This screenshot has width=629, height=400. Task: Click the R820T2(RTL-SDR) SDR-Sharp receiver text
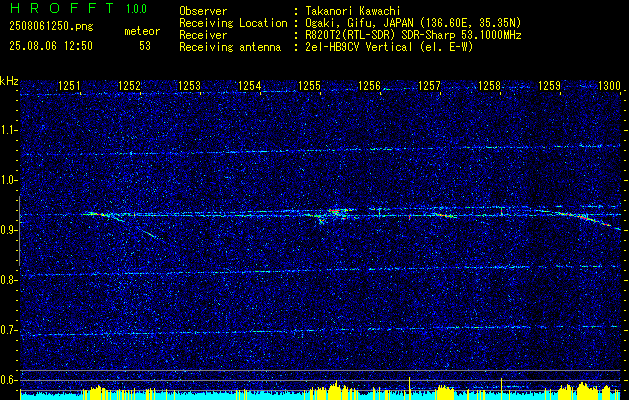click(x=413, y=35)
